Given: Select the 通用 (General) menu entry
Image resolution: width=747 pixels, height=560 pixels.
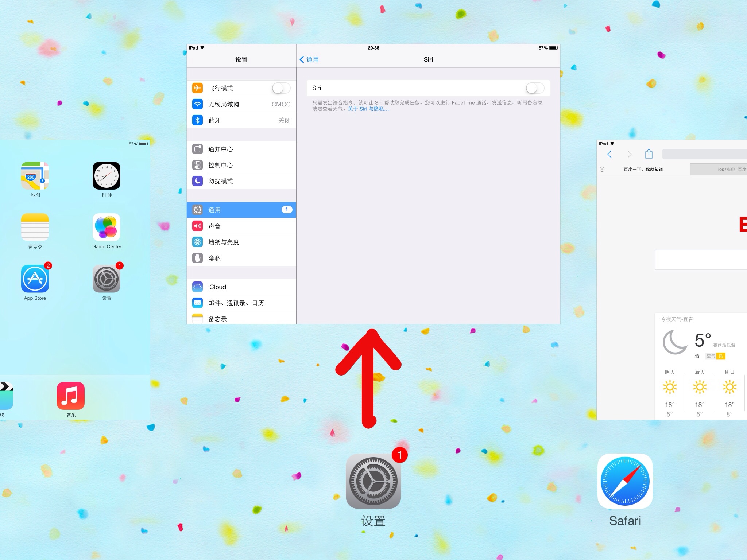Looking at the screenshot, I should click(x=241, y=210).
